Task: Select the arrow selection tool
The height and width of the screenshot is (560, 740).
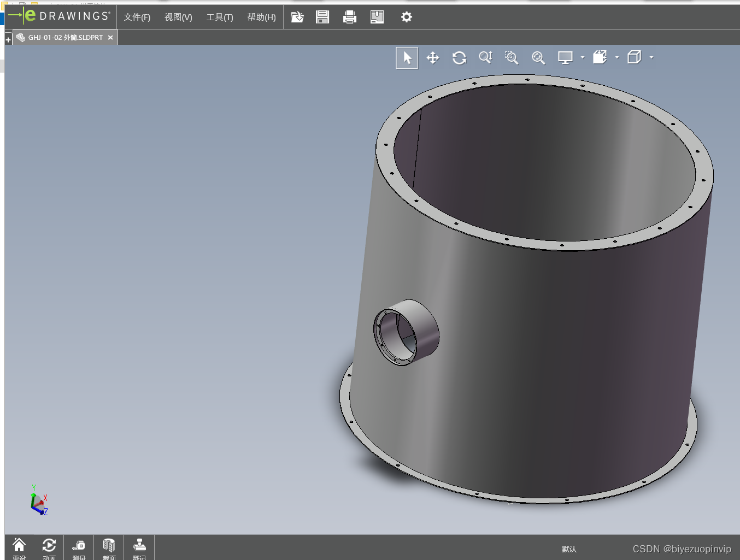Action: pyautogui.click(x=407, y=58)
